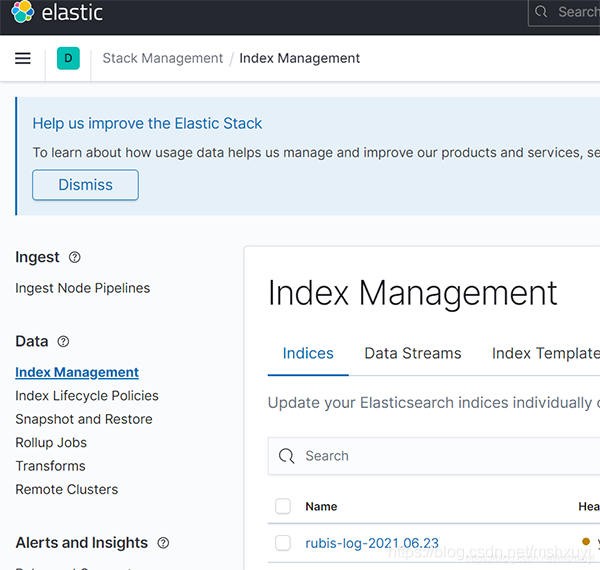This screenshot has height=570, width=600.
Task: Open the hamburger navigation menu
Action: (x=23, y=58)
